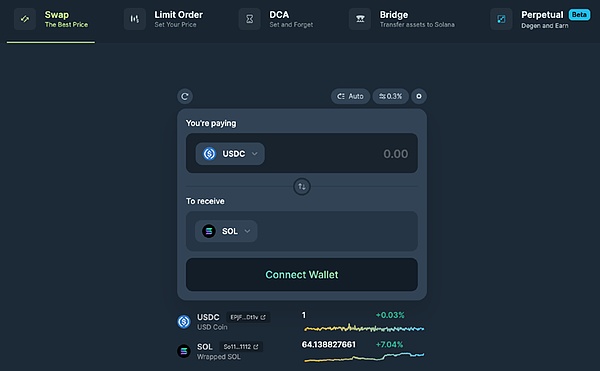
Task: Click the Beta badge next to Perpetual
Action: pos(579,15)
